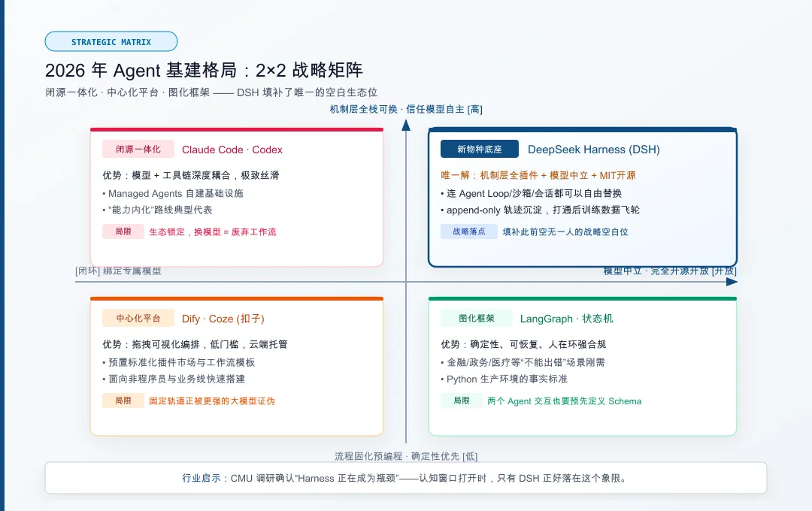Click the '战略落点' tag

[x=469, y=231]
